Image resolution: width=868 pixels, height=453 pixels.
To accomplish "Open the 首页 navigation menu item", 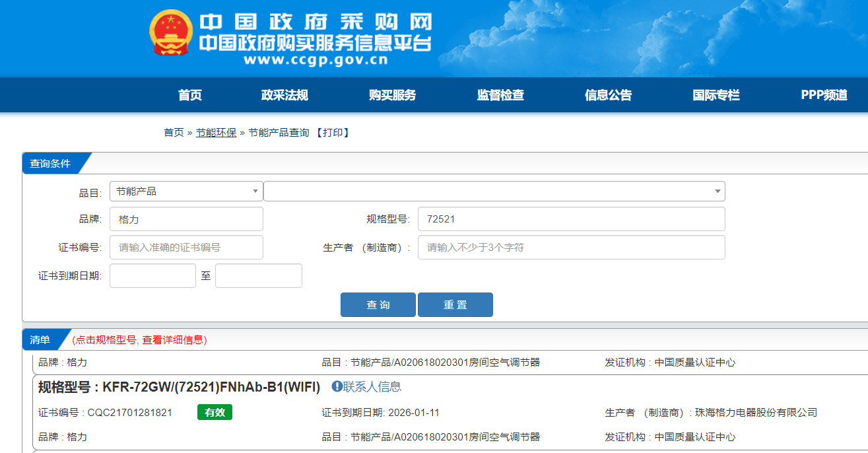I will click(x=190, y=95).
